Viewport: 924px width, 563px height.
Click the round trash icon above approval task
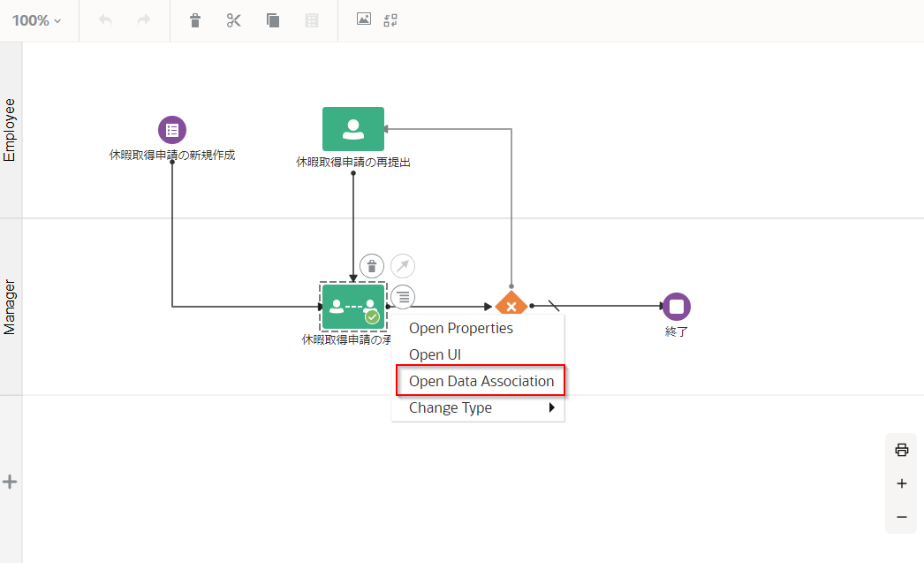click(x=372, y=266)
